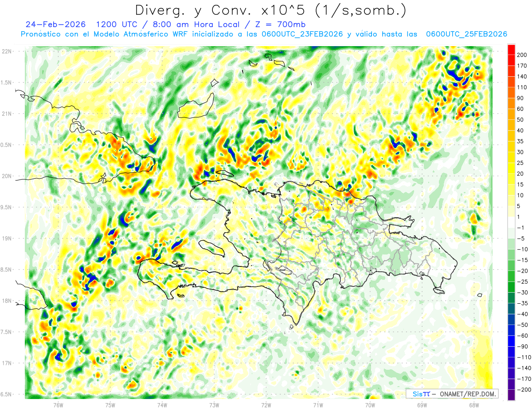Image resolution: width=532 pixels, height=411 pixels.
Task: Click colorbar value '-90'
Action: tap(522, 346)
